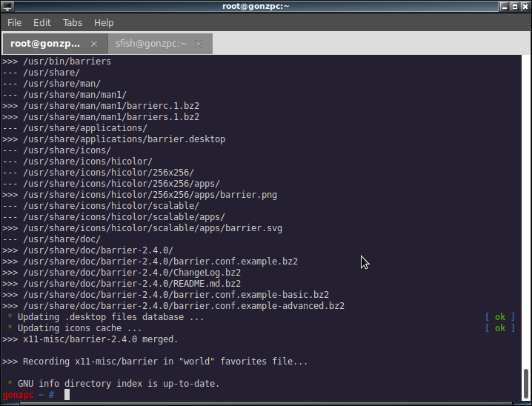Click the text ChangeLog.bz2
The width and height of the screenshot is (532, 406).
click(207, 273)
